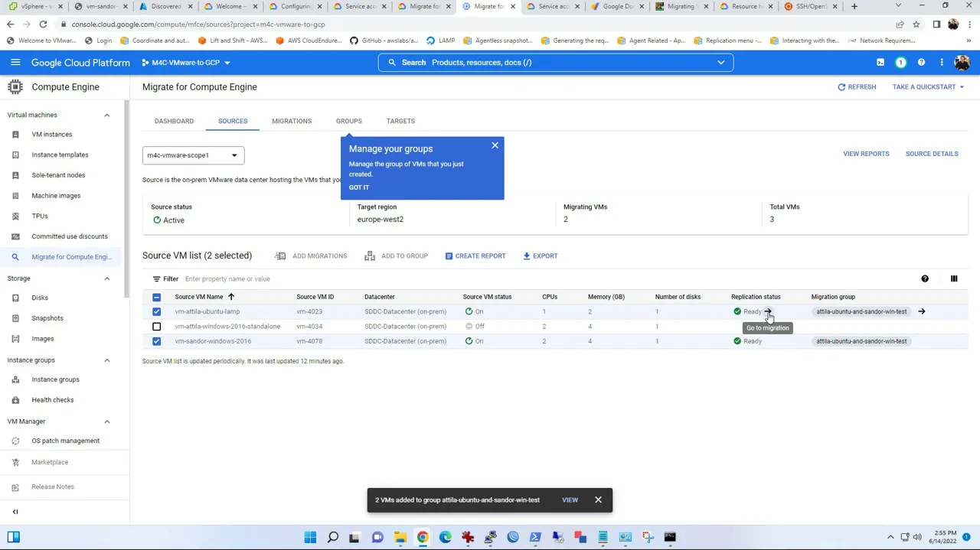Viewport: 980px width, 550px height.
Task: Expand the search bar dropdown arrow
Action: [720, 63]
